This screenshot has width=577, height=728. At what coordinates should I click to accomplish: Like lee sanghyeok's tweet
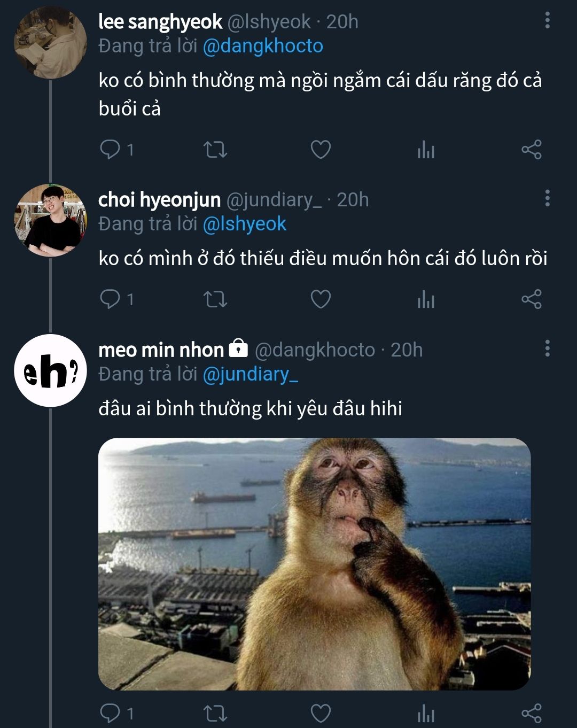[321, 149]
